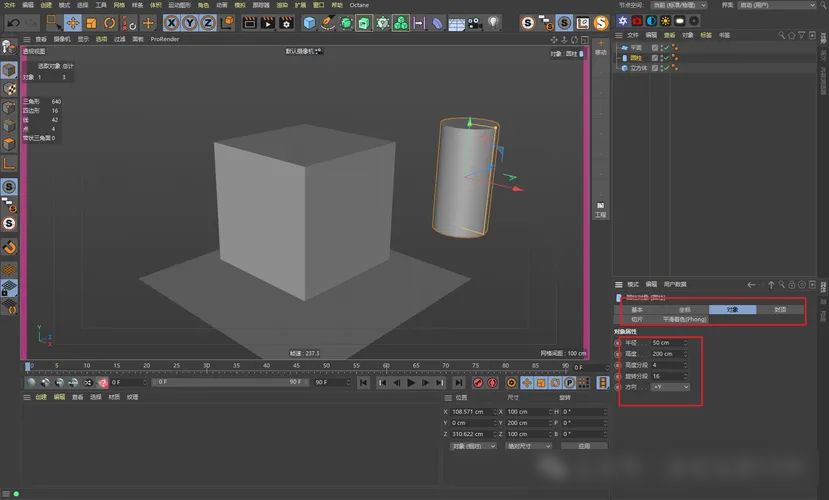
Task: Go to the end of animation
Action: tap(458, 383)
